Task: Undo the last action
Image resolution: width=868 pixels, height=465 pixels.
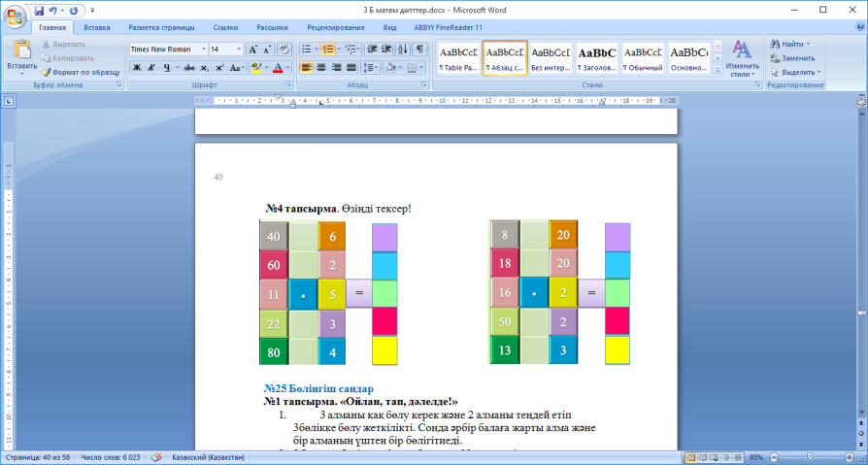Action: click(x=53, y=11)
